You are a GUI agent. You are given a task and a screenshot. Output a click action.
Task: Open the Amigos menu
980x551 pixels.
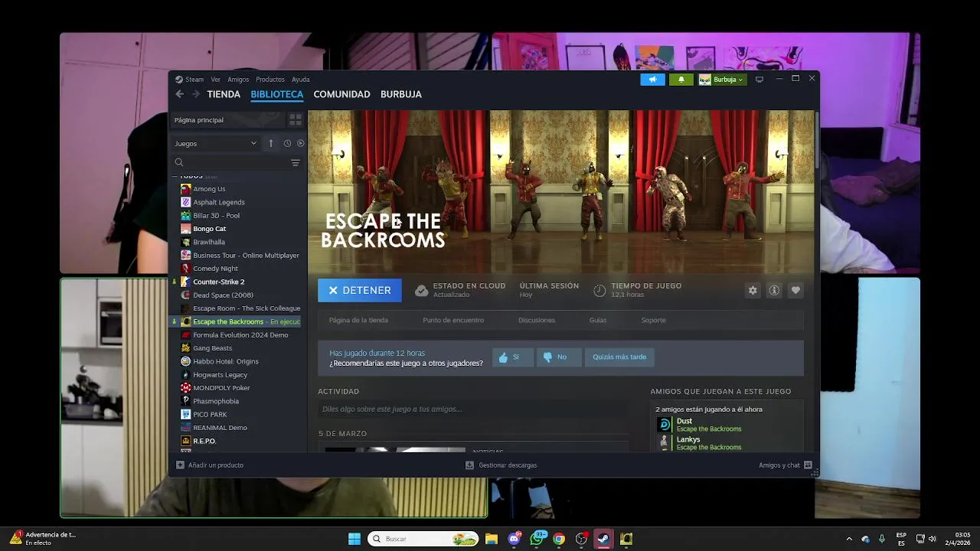pyautogui.click(x=238, y=80)
